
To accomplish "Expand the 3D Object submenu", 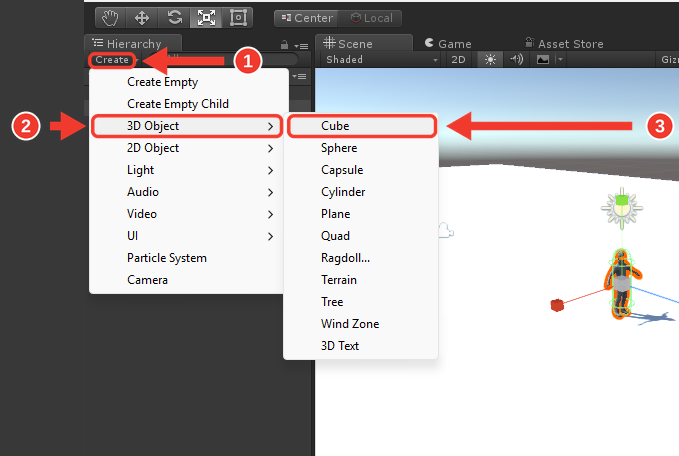I will pyautogui.click(x=187, y=126).
